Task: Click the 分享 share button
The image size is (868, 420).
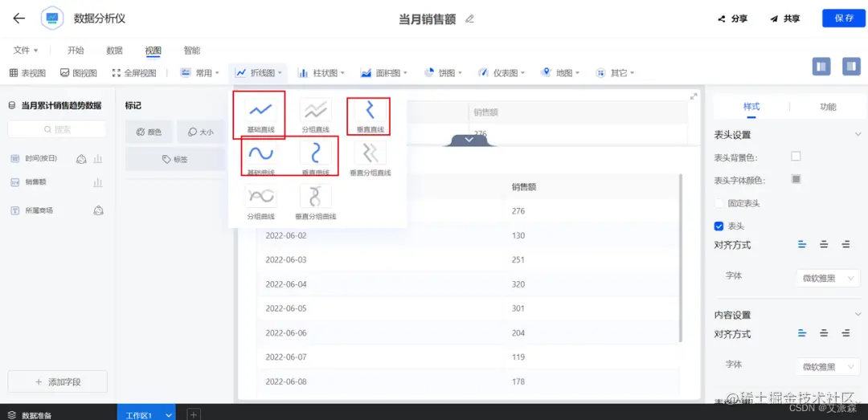Action: click(x=732, y=18)
